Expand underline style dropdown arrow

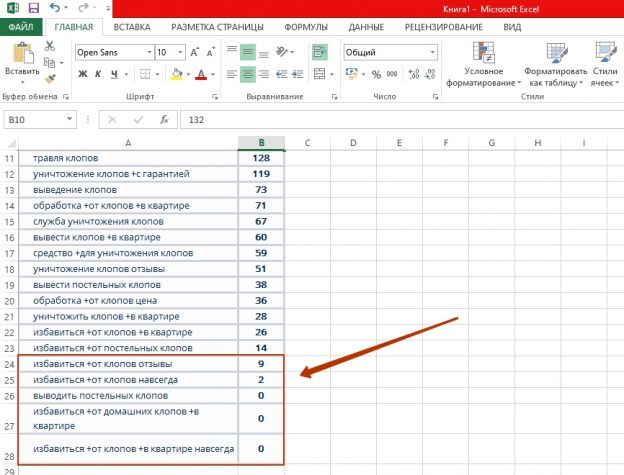point(127,74)
